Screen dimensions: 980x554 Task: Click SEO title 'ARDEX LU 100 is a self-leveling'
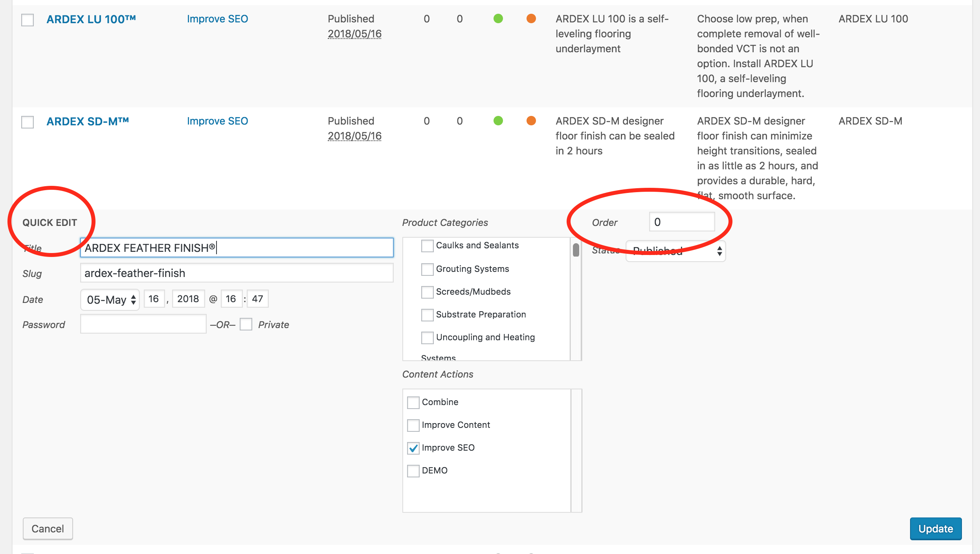(x=612, y=34)
